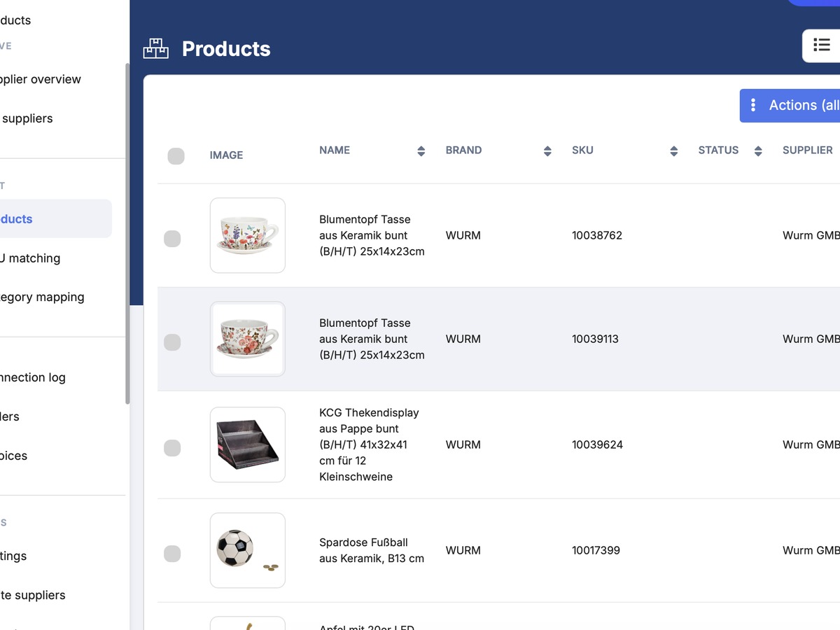Click the Products boxes icon in header

[155, 48]
